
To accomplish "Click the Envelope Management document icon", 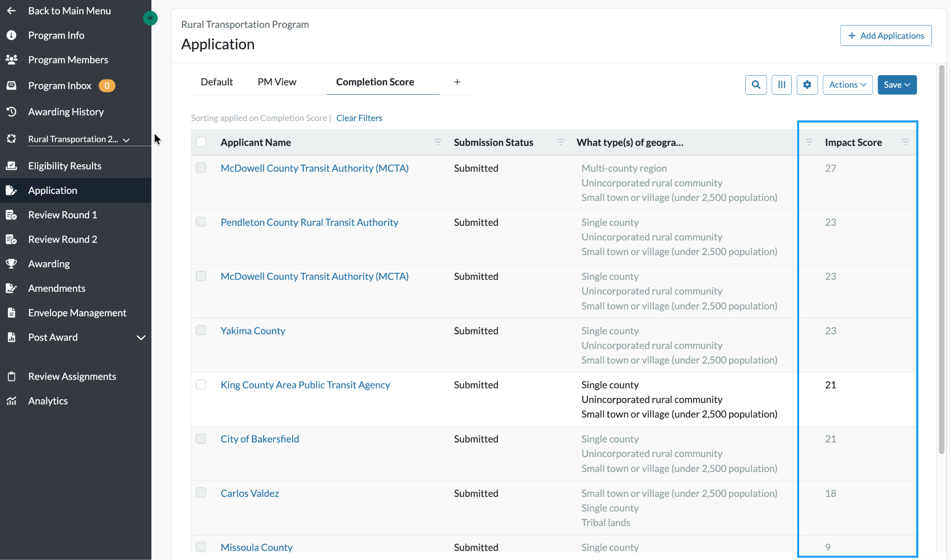I will click(11, 313).
